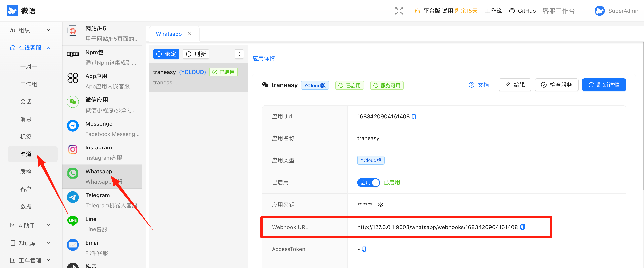Select the Email channel icon
This screenshot has width=644, height=268.
[x=73, y=245]
